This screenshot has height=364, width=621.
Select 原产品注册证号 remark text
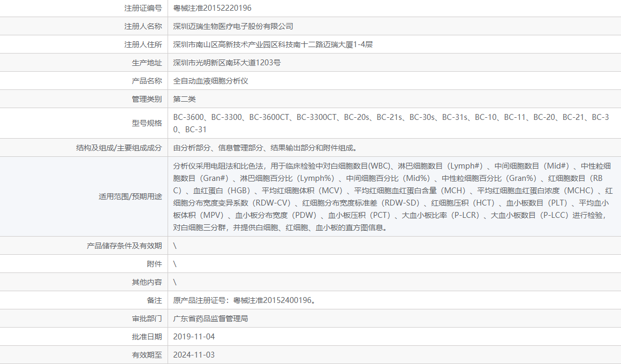[246, 300]
